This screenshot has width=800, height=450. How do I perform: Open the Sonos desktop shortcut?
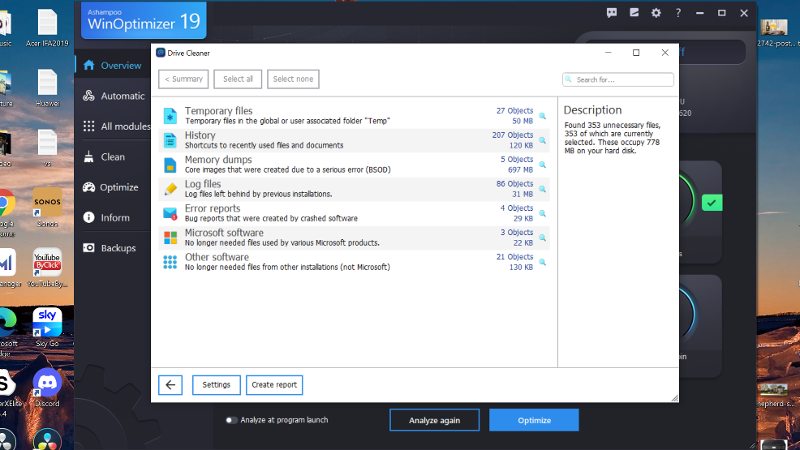(47, 208)
